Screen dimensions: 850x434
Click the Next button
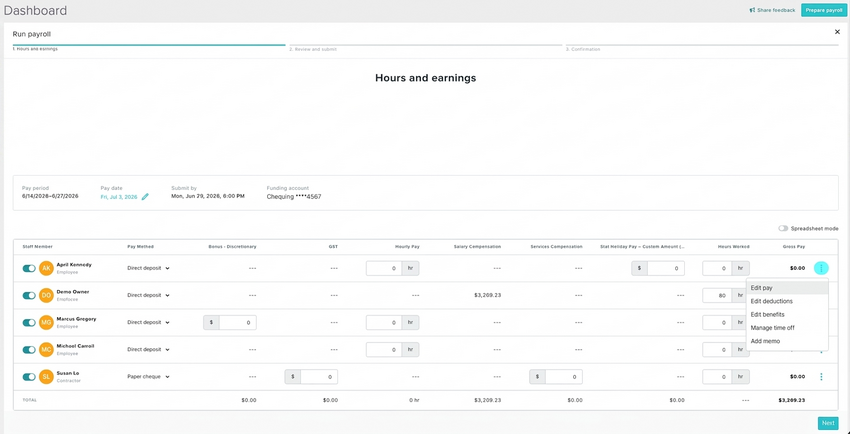828,423
